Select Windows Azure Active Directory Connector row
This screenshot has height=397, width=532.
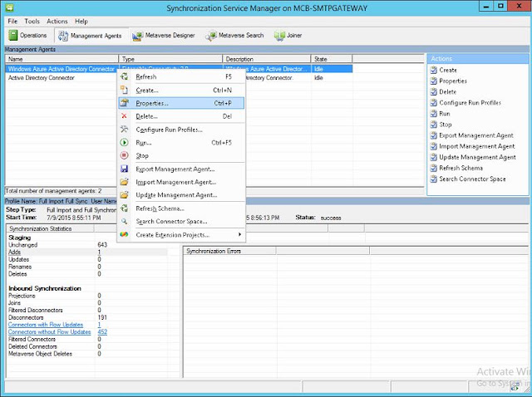pyautogui.click(x=179, y=69)
